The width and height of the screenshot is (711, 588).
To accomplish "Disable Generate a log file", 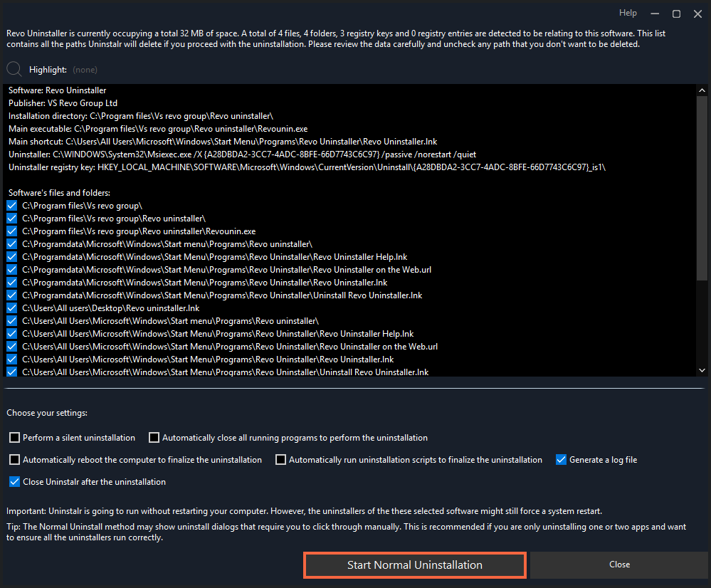I will coord(561,460).
